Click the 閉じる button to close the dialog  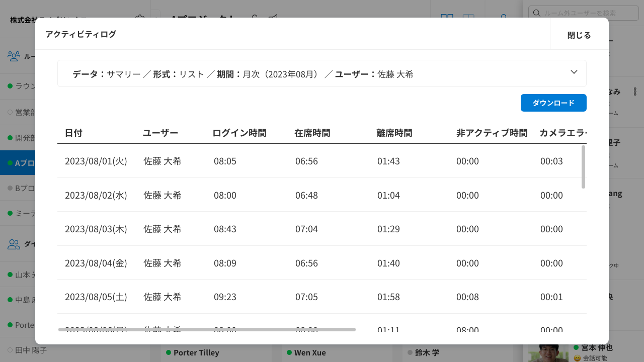pos(579,35)
